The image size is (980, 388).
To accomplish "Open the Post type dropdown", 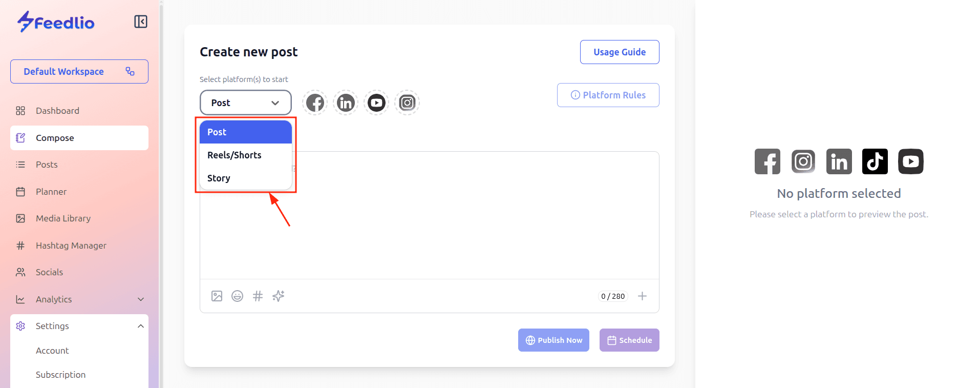I will coord(246,103).
